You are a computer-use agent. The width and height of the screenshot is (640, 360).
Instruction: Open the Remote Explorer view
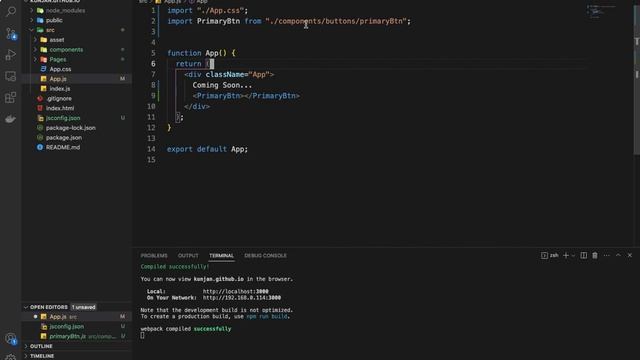(x=11, y=76)
